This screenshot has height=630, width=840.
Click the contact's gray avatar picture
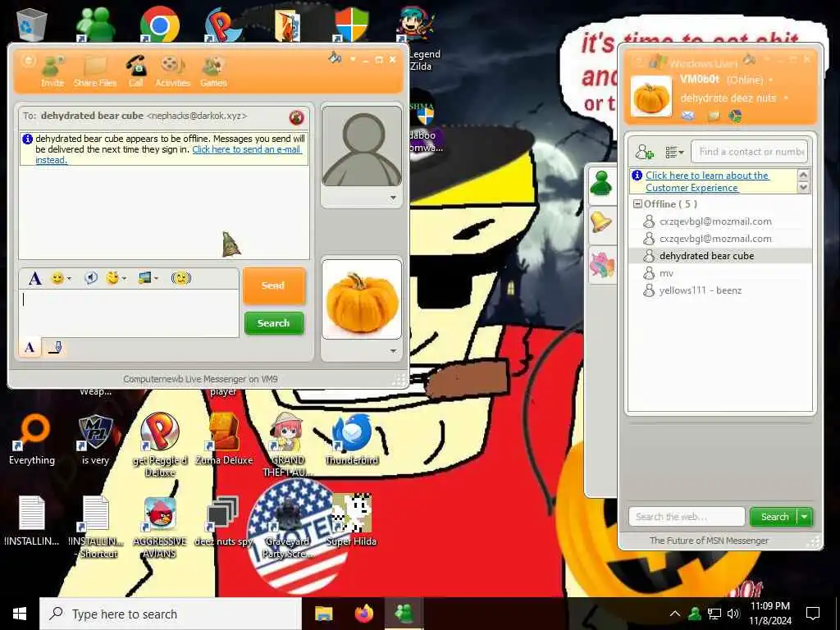click(x=362, y=146)
